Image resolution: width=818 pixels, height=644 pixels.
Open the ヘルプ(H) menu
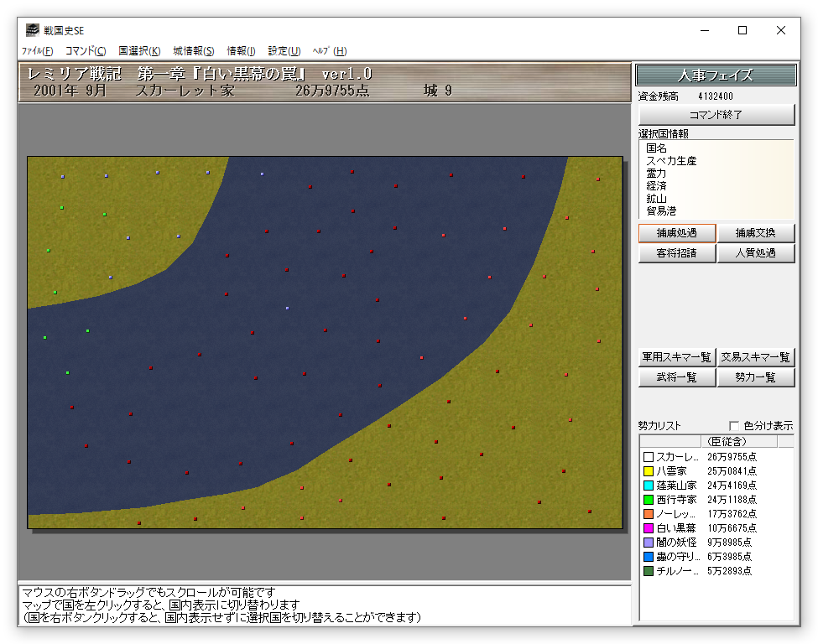(329, 51)
